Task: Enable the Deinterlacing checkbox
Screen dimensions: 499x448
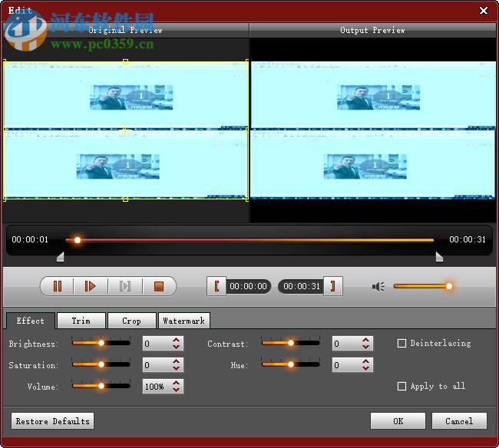Action: pyautogui.click(x=402, y=344)
